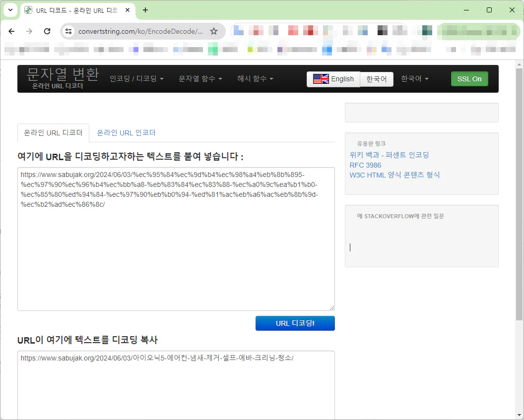This screenshot has width=524, height=420.
Task: Click the browser back arrow
Action: [11, 31]
